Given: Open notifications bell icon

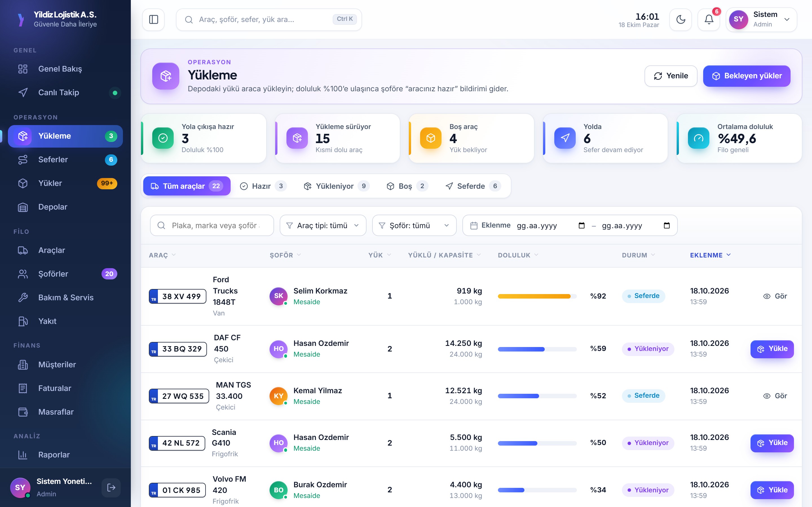Looking at the screenshot, I should pos(709,19).
